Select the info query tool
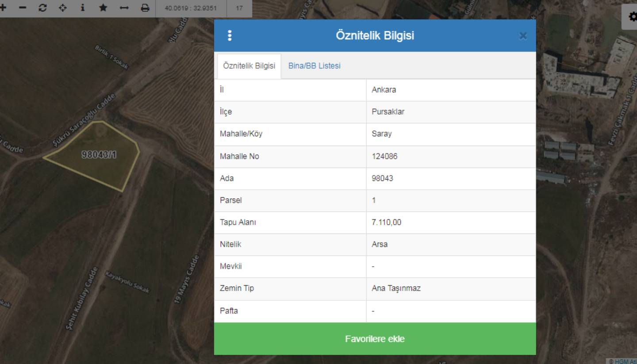This screenshot has height=364, width=637. (83, 8)
